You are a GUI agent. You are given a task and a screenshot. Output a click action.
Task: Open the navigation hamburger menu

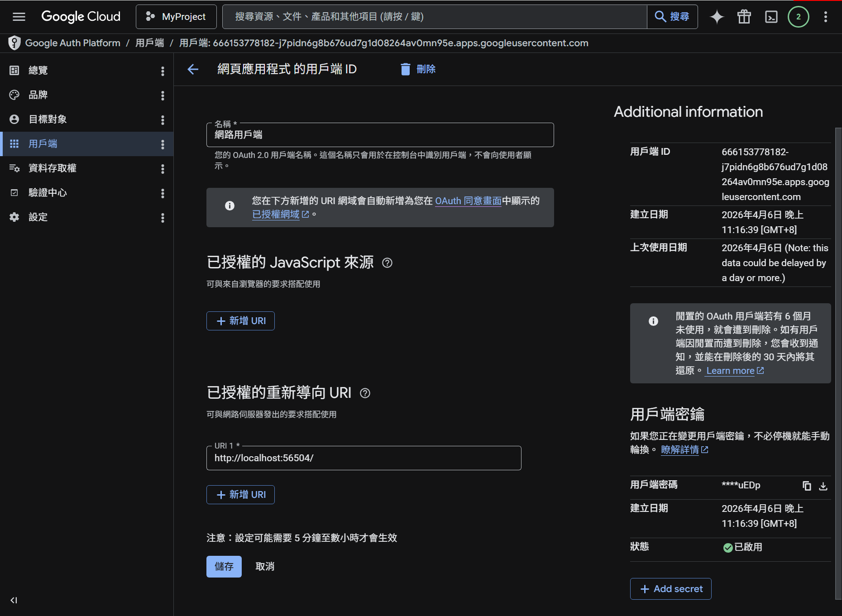coord(19,17)
